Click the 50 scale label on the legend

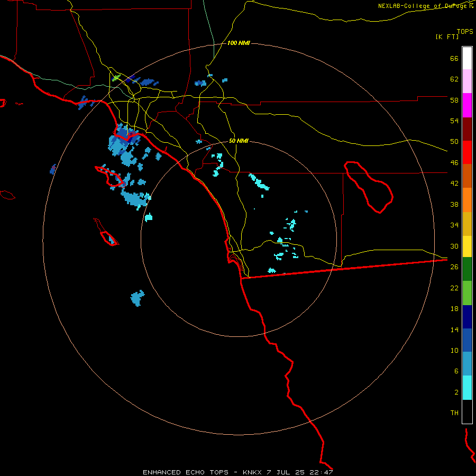454,142
